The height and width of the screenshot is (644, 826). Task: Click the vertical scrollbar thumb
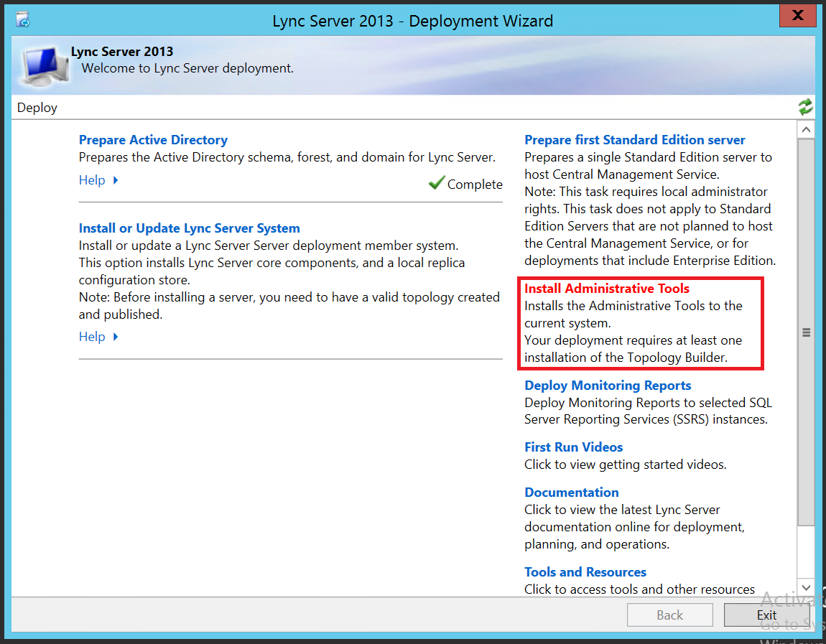805,332
